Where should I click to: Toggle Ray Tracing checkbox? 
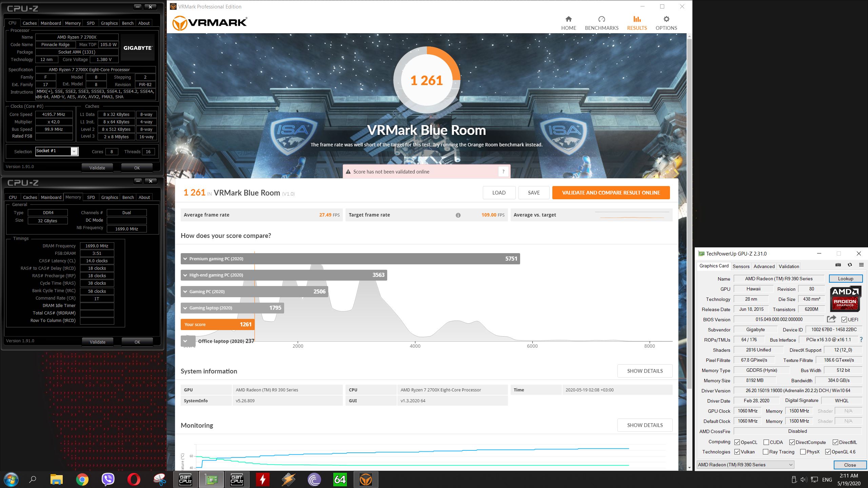click(x=766, y=452)
